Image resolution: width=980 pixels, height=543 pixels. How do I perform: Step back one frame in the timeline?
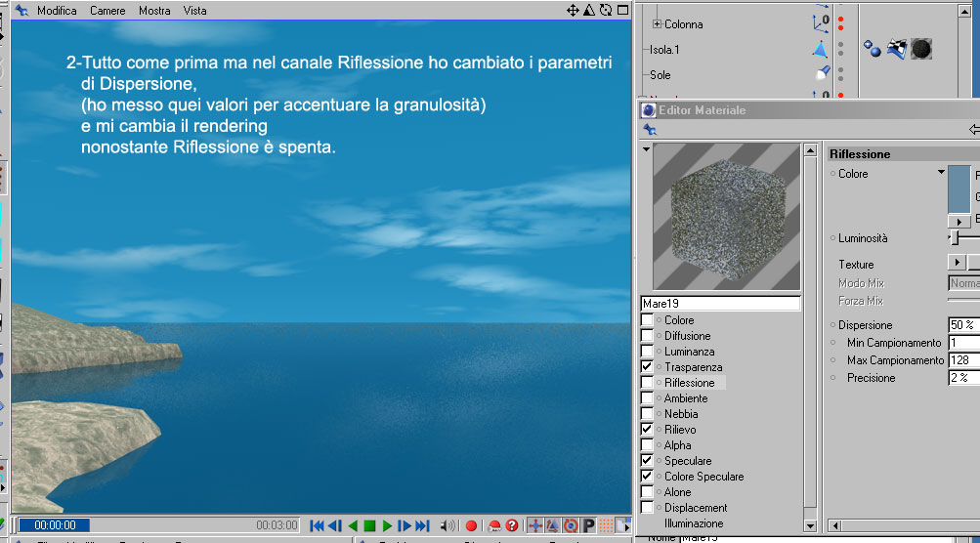335,525
